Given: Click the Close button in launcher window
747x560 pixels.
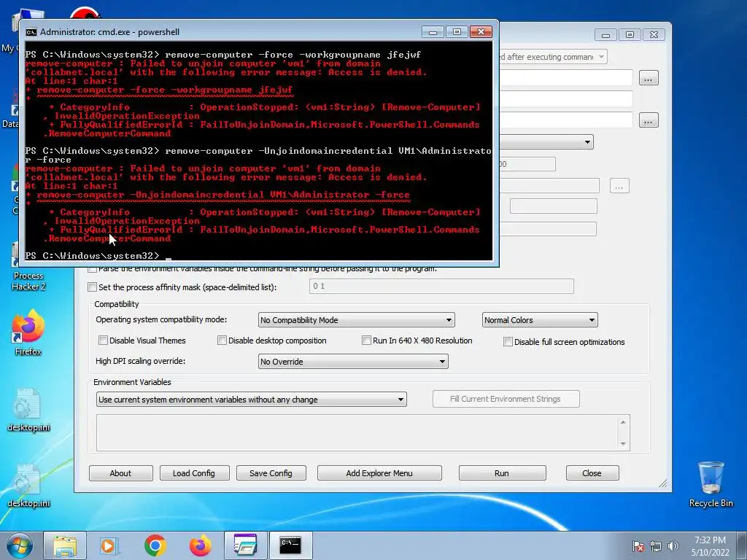Looking at the screenshot, I should (x=592, y=473).
